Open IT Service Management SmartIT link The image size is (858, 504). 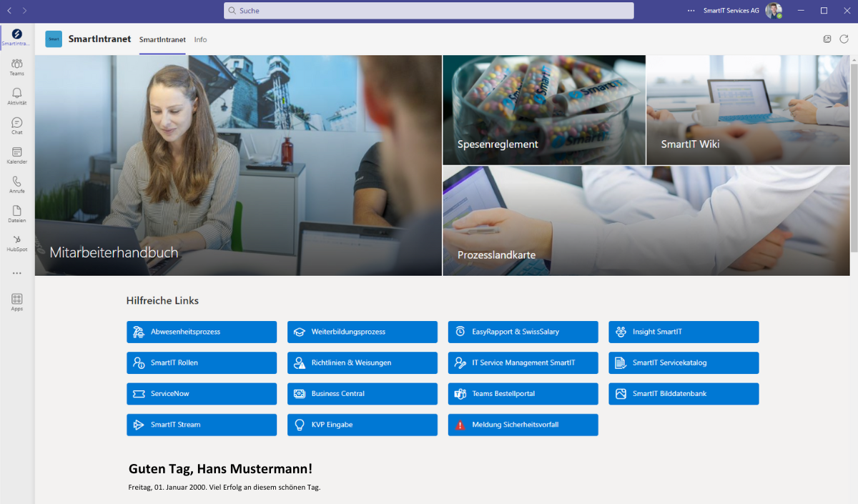click(x=523, y=362)
